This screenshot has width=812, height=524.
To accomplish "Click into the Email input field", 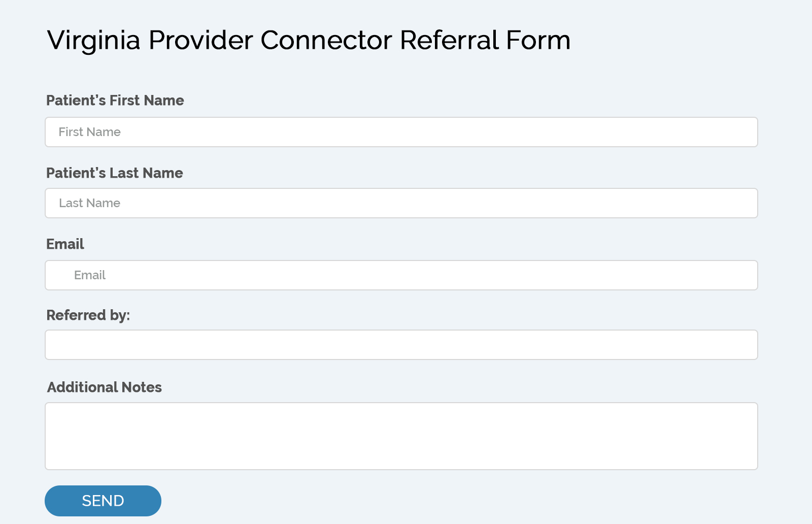I will click(x=401, y=275).
